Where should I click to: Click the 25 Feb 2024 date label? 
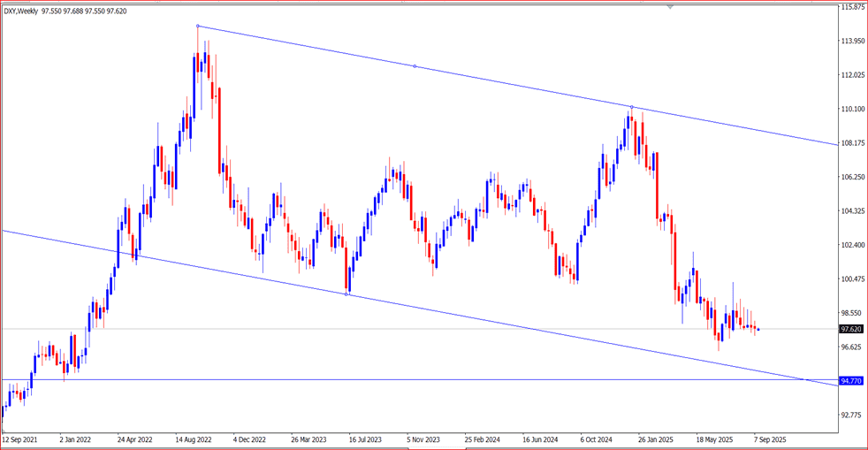(x=483, y=439)
